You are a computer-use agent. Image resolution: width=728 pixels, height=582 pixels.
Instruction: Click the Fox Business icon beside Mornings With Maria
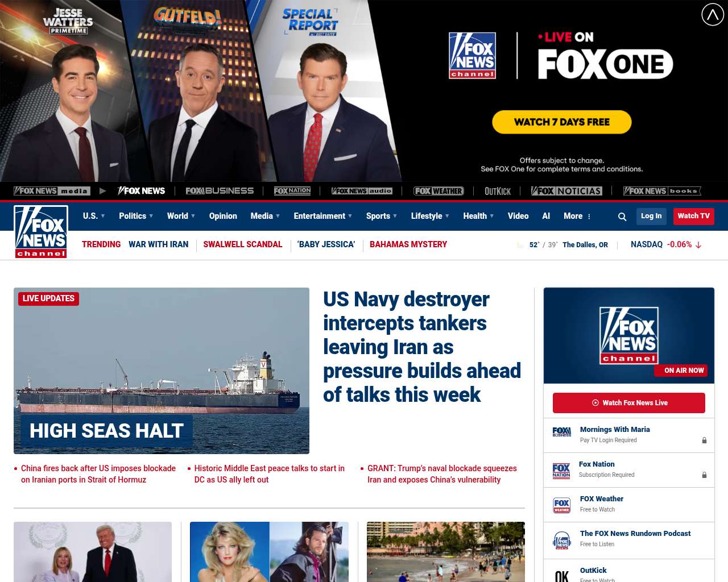click(x=562, y=432)
